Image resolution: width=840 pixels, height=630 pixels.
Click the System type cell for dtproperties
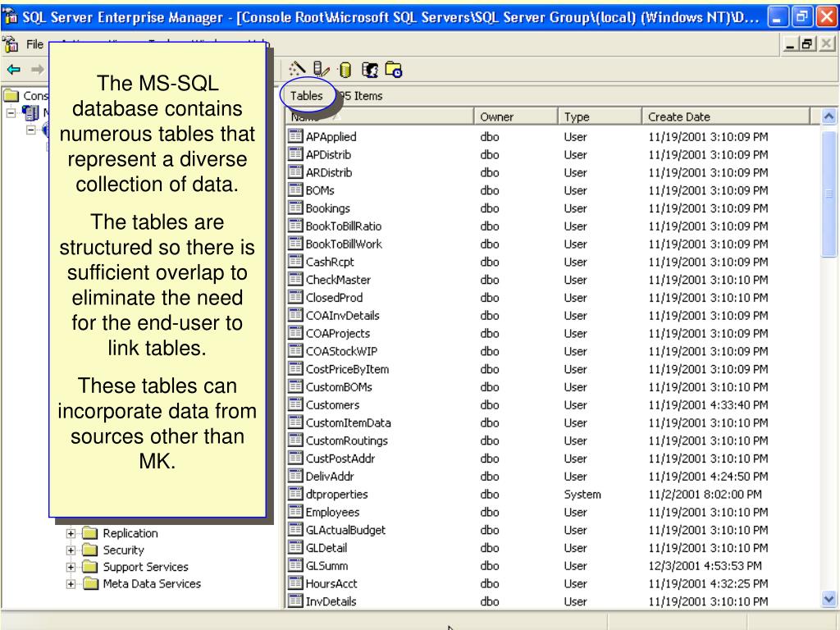tap(582, 494)
